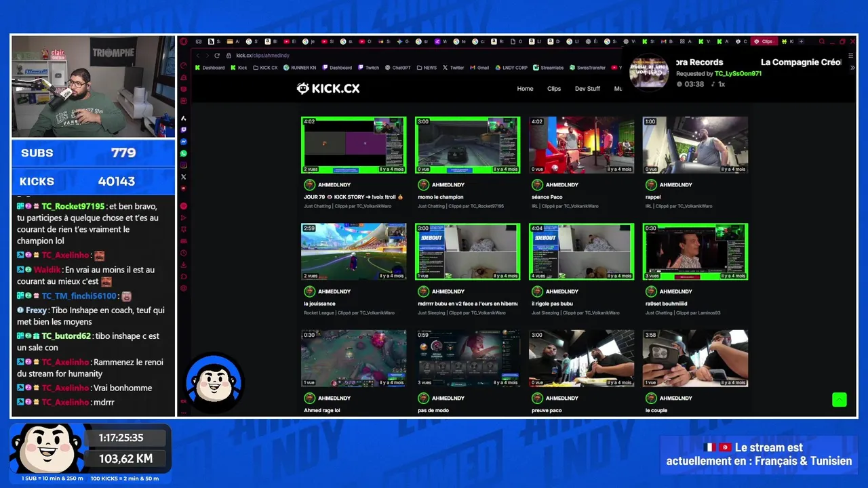Image resolution: width=868 pixels, height=488 pixels.
Task: Click the SUBS 779 counter
Action: pyautogui.click(x=94, y=153)
